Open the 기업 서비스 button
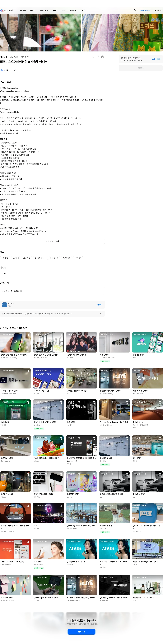The height and width of the screenshot is (644, 163). tap(158, 10)
